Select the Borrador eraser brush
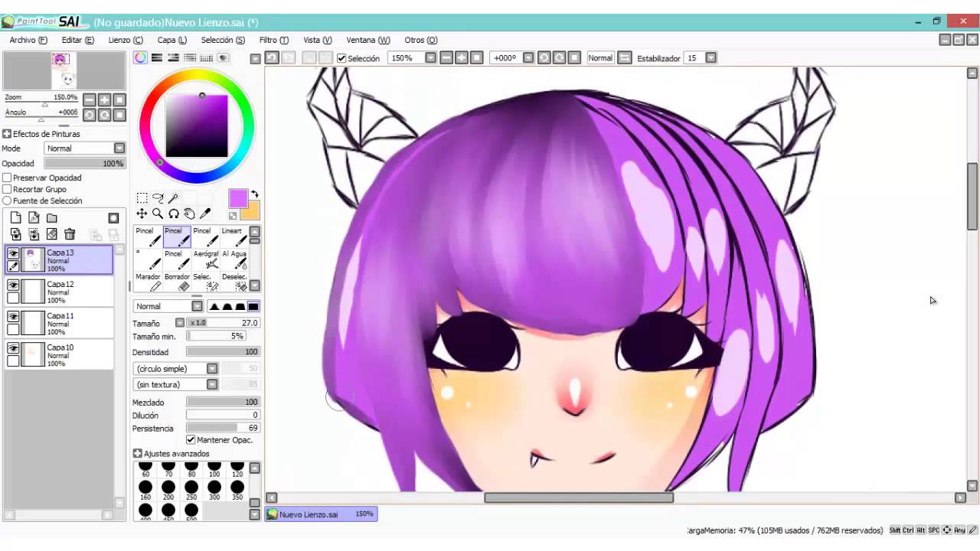This screenshot has width=980, height=551. pyautogui.click(x=177, y=282)
